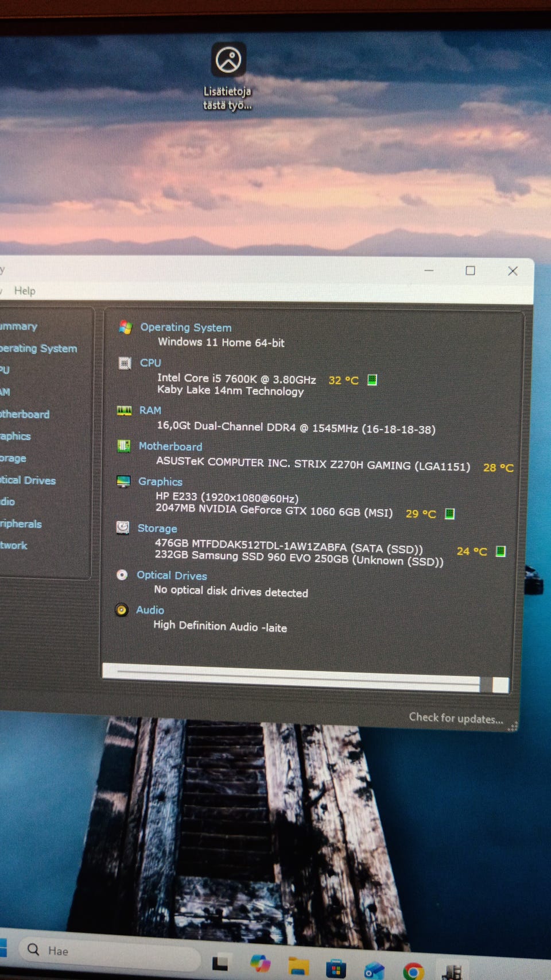Click the Optical Drives disc icon

tap(122, 574)
